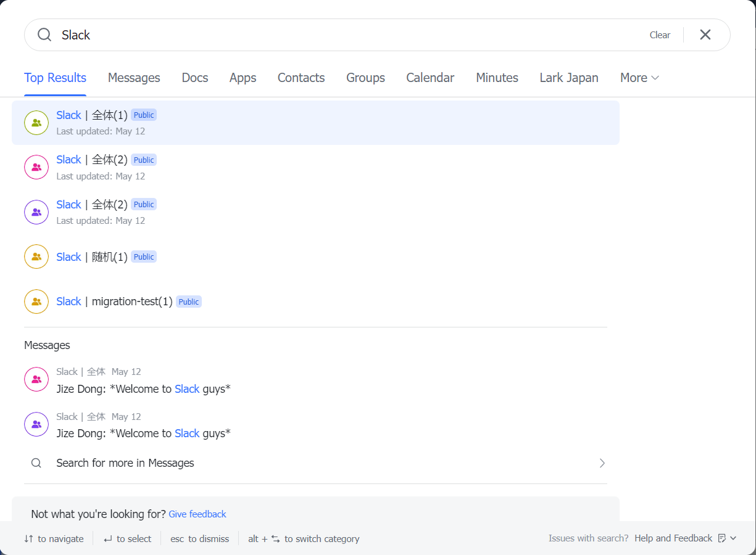Select the Groups tab

365,78
